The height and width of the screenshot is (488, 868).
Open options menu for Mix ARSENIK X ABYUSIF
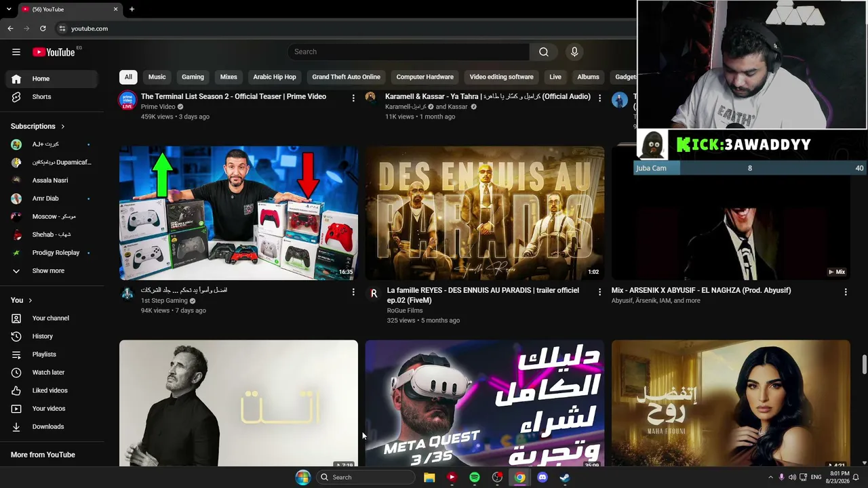coord(846,292)
